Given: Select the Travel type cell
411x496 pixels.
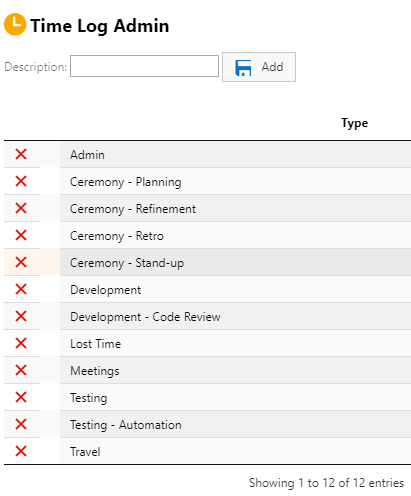Looking at the screenshot, I should [235, 451].
